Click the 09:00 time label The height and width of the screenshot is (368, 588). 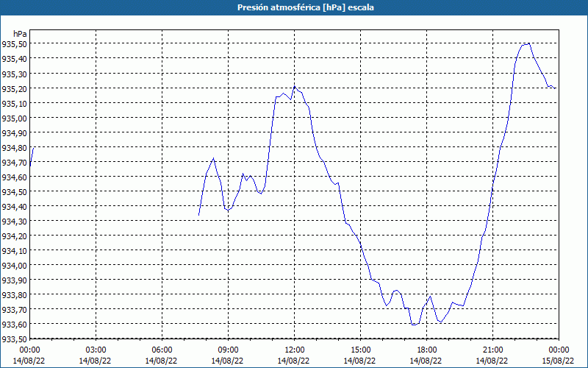(x=228, y=350)
